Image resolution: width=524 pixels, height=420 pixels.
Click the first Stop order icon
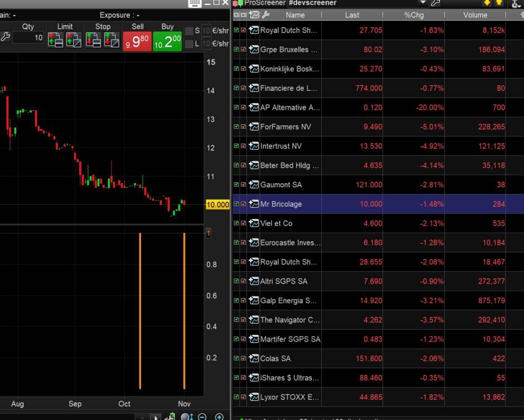[93, 40]
